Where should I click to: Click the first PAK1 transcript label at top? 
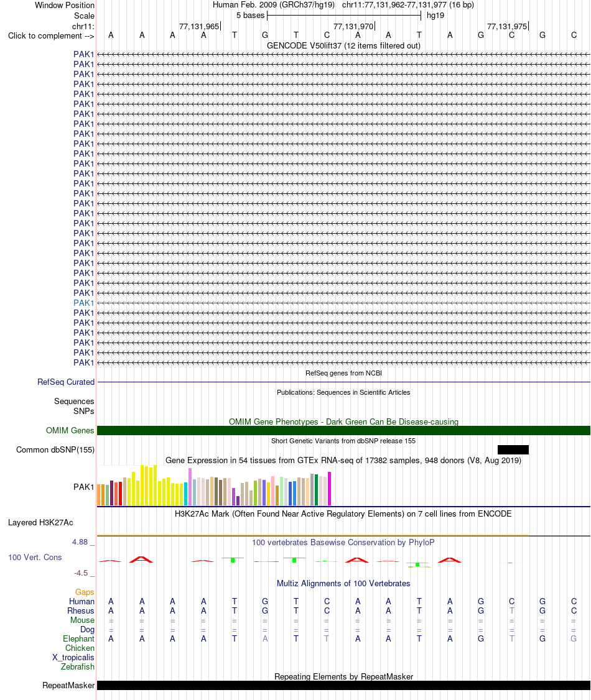click(x=84, y=55)
